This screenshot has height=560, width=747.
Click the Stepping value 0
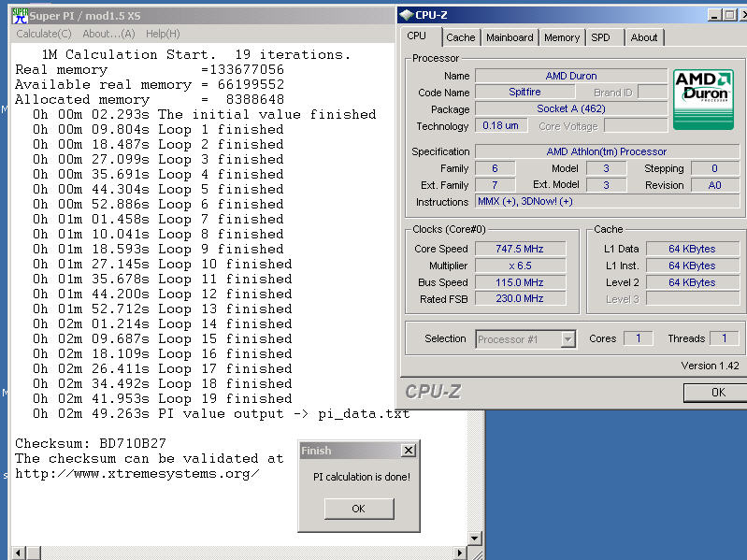[x=715, y=168]
